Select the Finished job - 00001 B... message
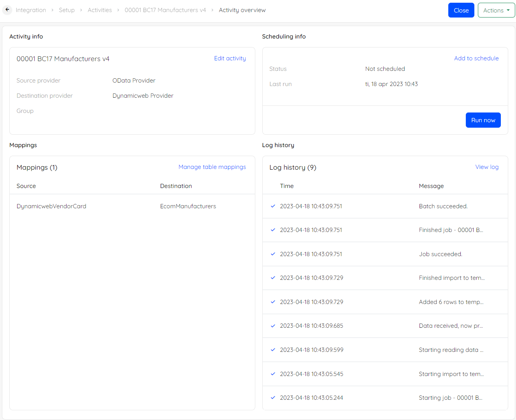 point(451,230)
